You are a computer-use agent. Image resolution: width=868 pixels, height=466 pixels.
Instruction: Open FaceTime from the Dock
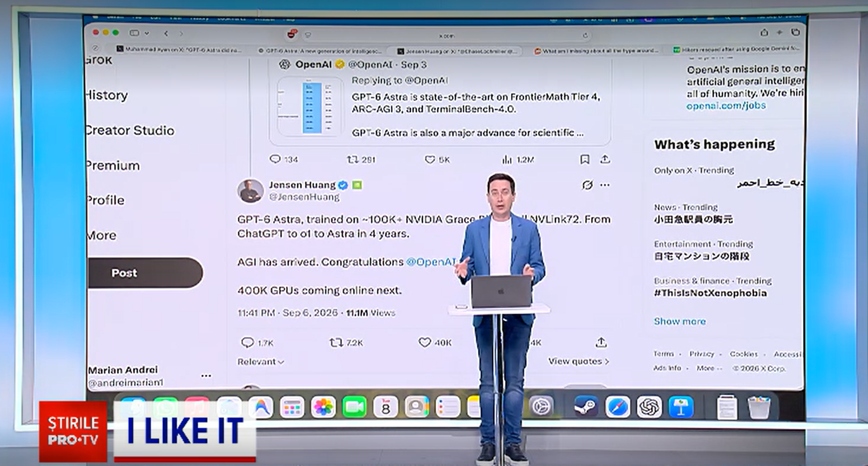click(x=354, y=407)
